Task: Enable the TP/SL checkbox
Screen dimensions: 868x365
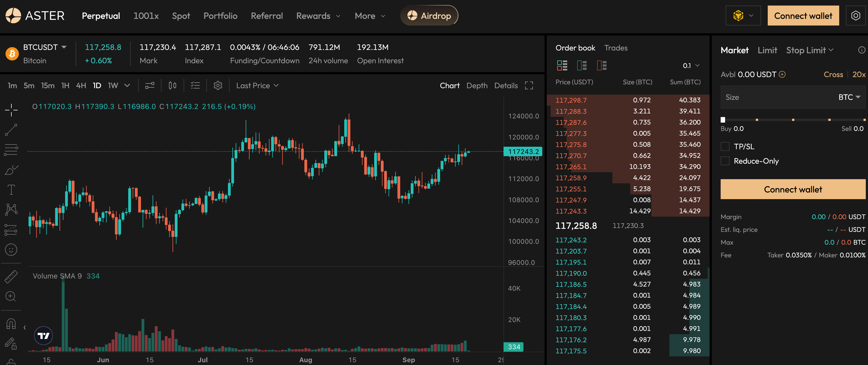Action: pos(725,147)
